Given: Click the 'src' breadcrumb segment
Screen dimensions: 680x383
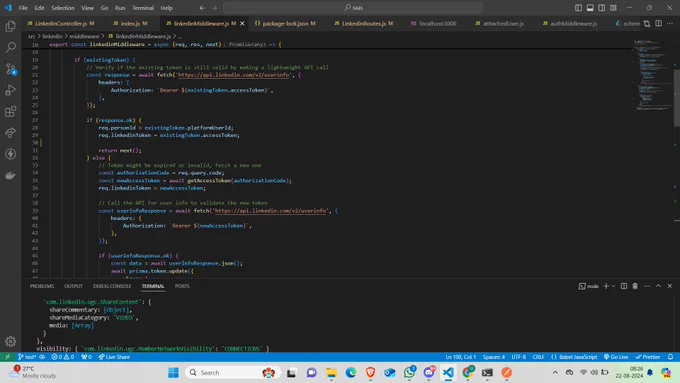Looking at the screenshot, I should 32,36.
